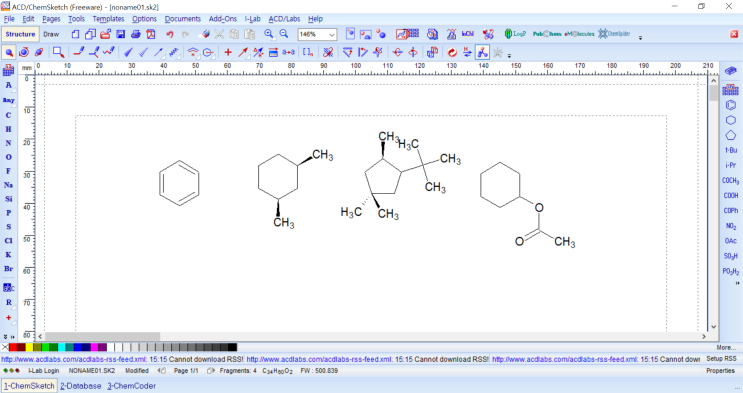Open the ACD/Labs menu
The width and height of the screenshot is (743, 393).
284,18
